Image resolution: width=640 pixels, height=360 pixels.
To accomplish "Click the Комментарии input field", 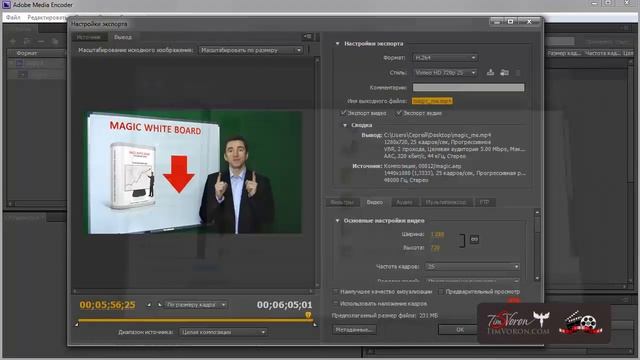I will click(x=468, y=87).
